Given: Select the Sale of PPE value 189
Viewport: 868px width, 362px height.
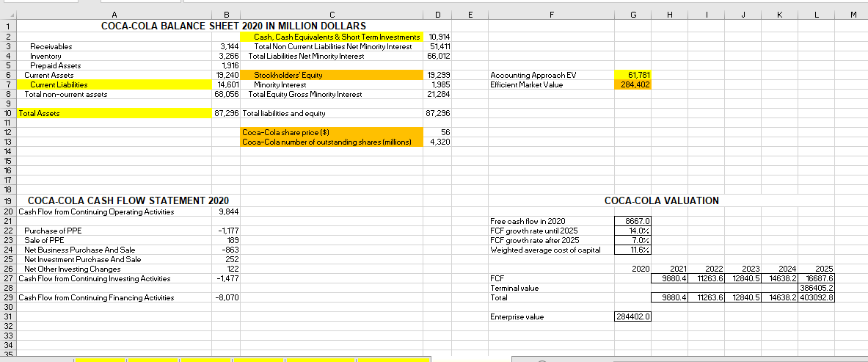Looking at the screenshot, I should [226, 240].
